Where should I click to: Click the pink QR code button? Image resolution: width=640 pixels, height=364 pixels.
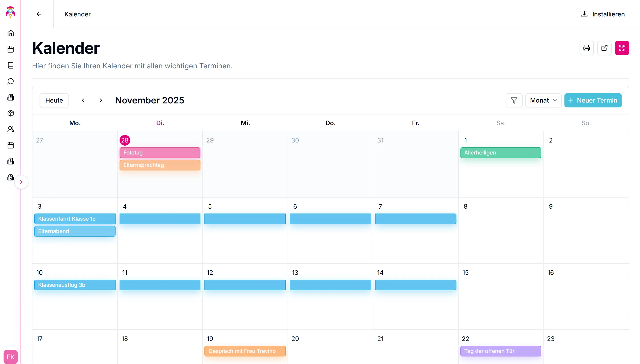[622, 48]
